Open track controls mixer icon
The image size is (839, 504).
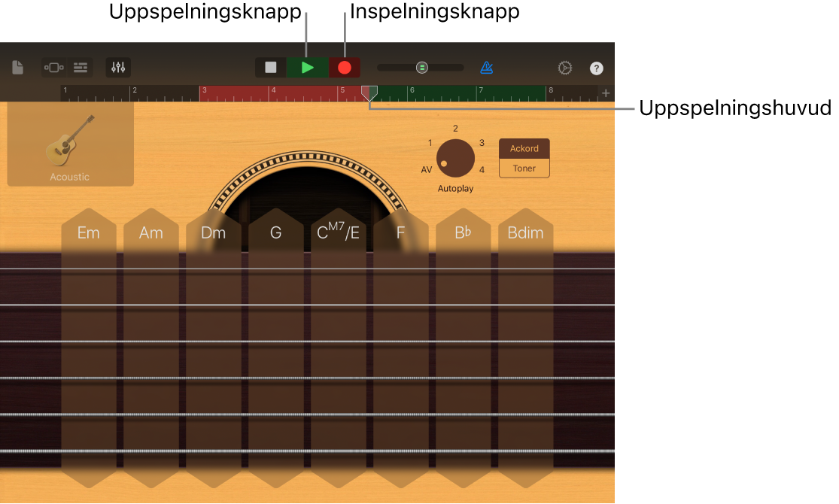click(118, 68)
